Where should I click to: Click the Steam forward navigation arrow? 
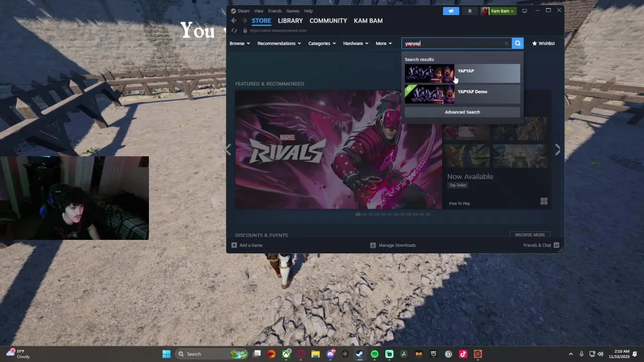click(245, 21)
